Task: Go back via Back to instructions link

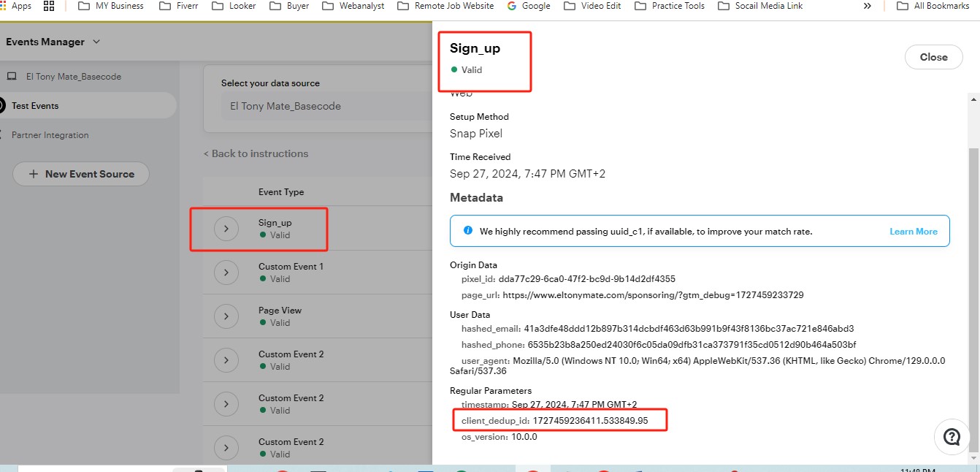Action: coord(256,153)
